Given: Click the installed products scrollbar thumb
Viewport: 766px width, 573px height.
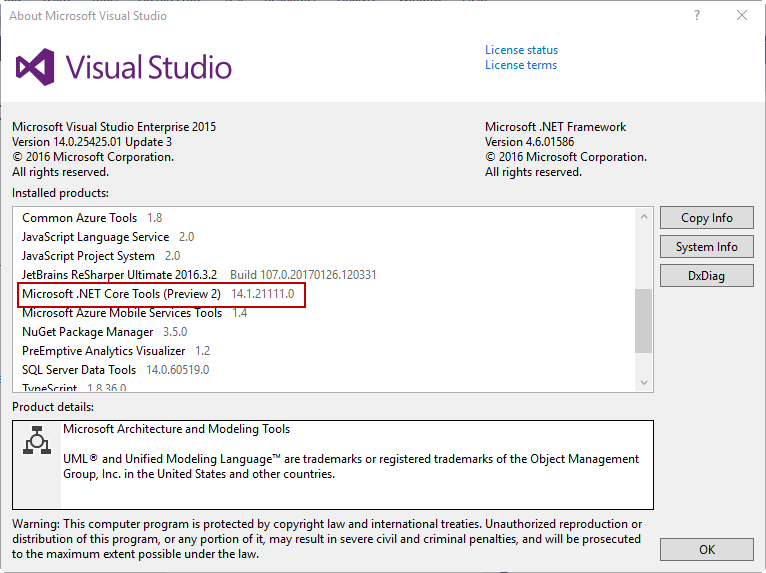Looking at the screenshot, I should pyautogui.click(x=643, y=320).
